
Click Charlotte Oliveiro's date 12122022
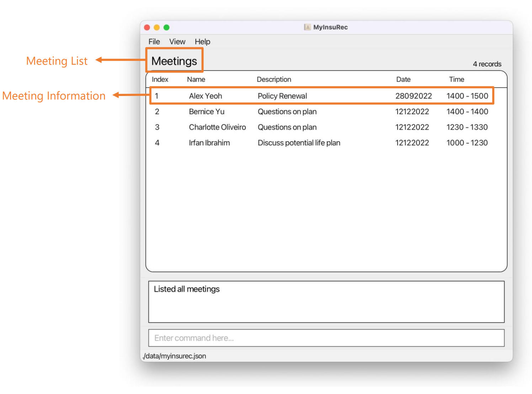click(412, 127)
